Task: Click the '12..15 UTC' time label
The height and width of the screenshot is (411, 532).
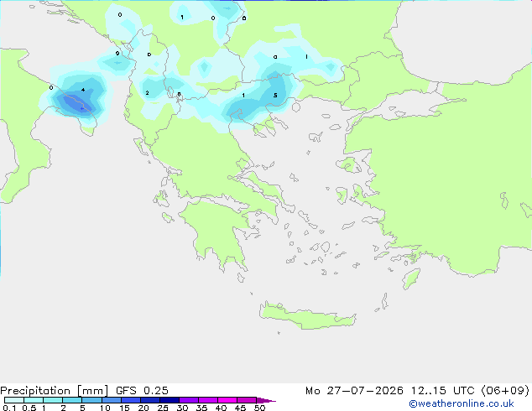Action: 442,391
